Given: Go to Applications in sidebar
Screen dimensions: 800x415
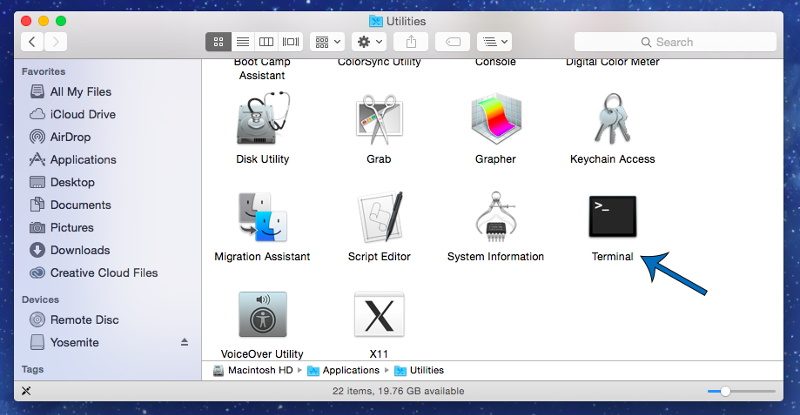Looking at the screenshot, I should pos(73,160).
